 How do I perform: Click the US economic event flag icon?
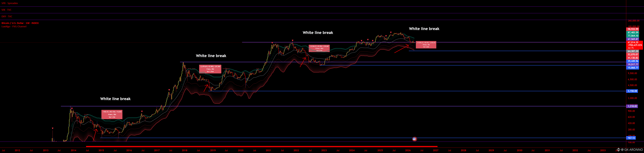click(x=414, y=139)
